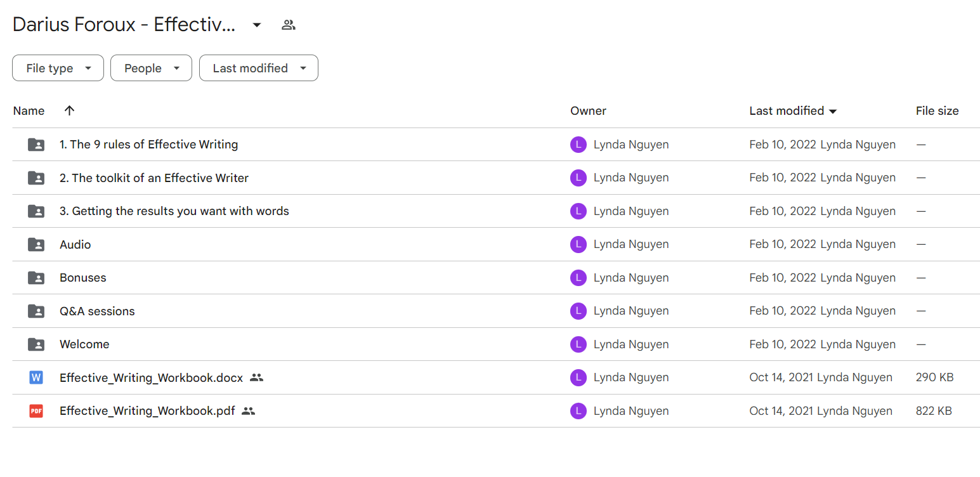Click owner avatar in the docx row
980x477 pixels.
point(578,377)
